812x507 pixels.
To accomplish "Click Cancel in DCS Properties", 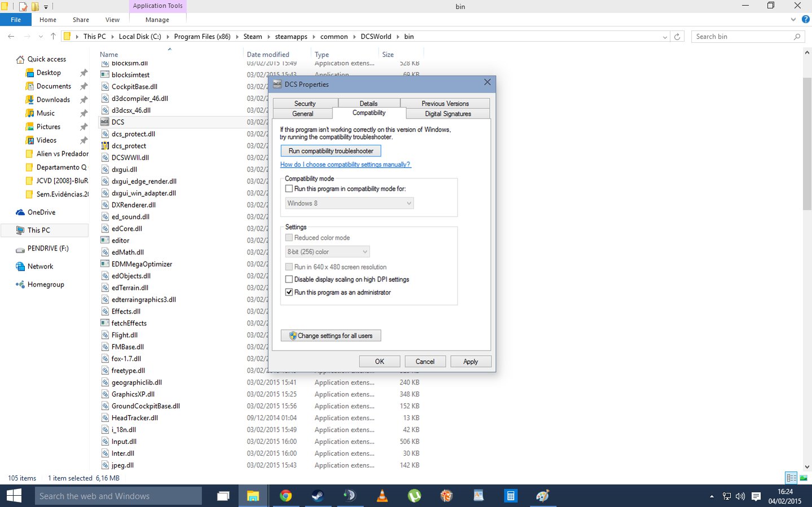I will point(425,361).
